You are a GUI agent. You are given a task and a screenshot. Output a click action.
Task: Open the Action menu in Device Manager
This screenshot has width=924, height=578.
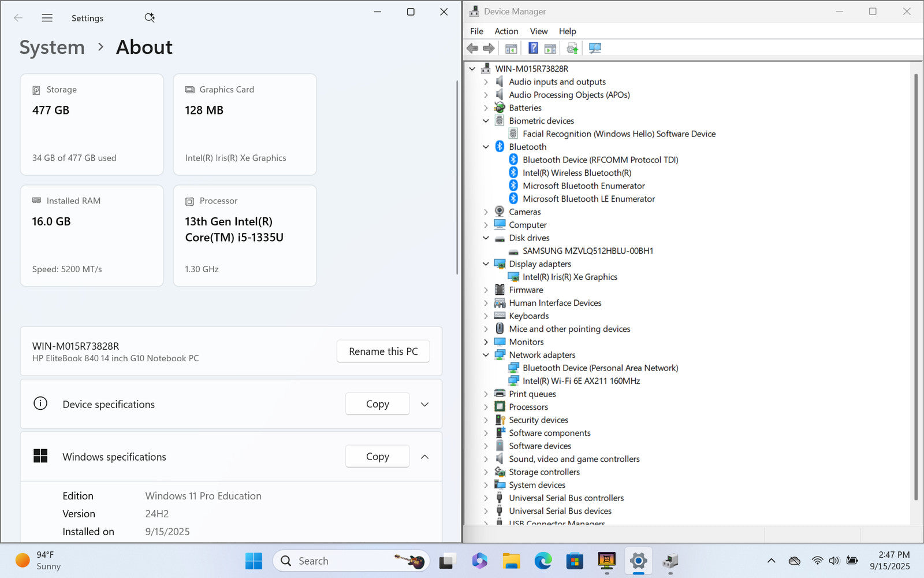click(506, 31)
